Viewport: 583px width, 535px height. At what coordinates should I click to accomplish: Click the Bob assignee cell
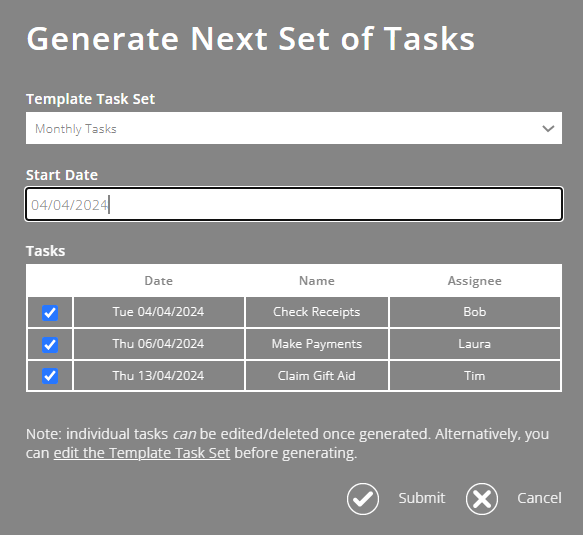point(475,312)
